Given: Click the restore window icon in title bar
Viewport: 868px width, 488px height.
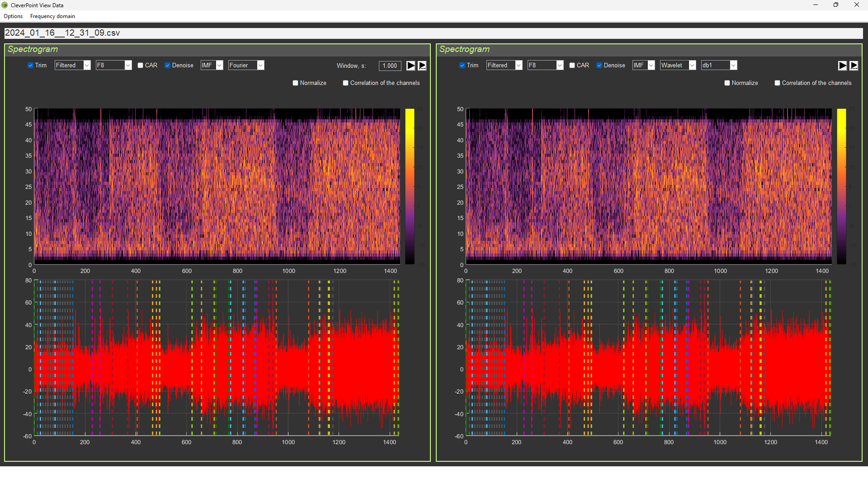Looking at the screenshot, I should [835, 5].
